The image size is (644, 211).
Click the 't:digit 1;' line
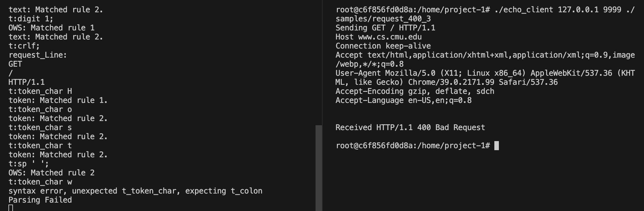click(x=31, y=19)
